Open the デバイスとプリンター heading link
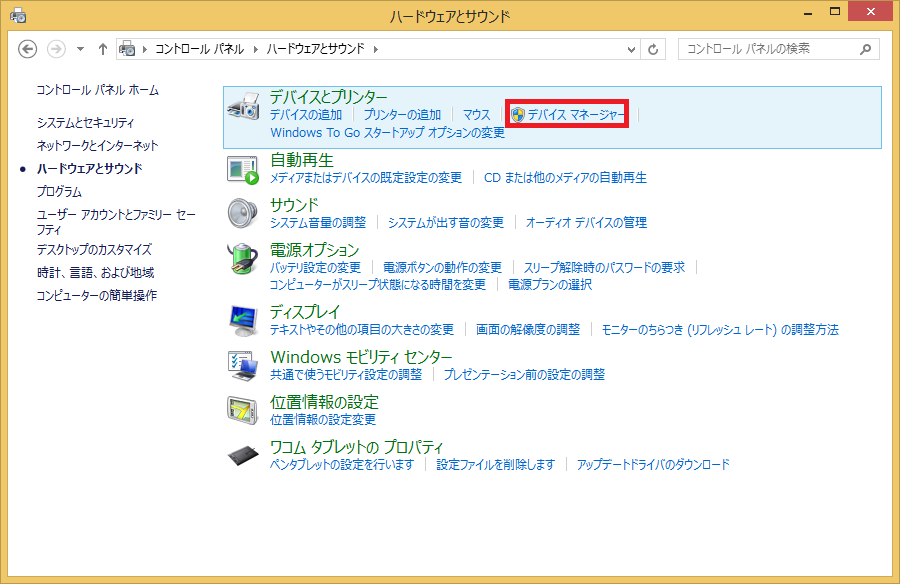 (x=329, y=97)
